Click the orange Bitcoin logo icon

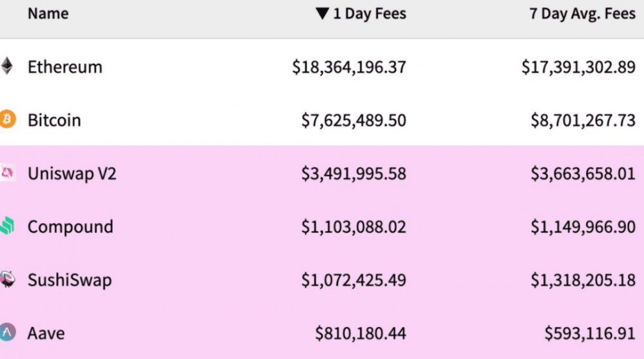coord(7,120)
